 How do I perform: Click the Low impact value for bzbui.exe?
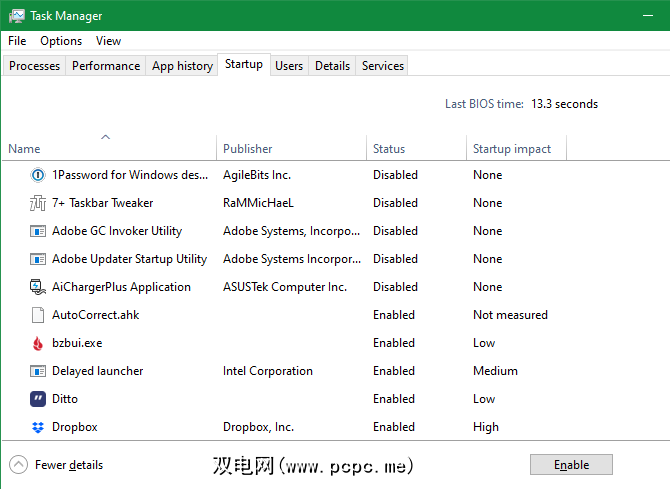tap(484, 343)
